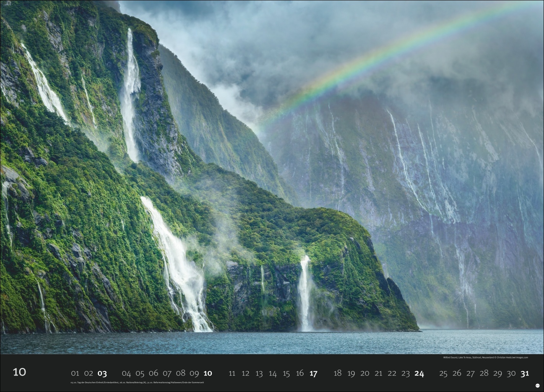The height and width of the screenshot is (392, 544).
Task: Click date 01 at start of row
Action: tap(75, 374)
